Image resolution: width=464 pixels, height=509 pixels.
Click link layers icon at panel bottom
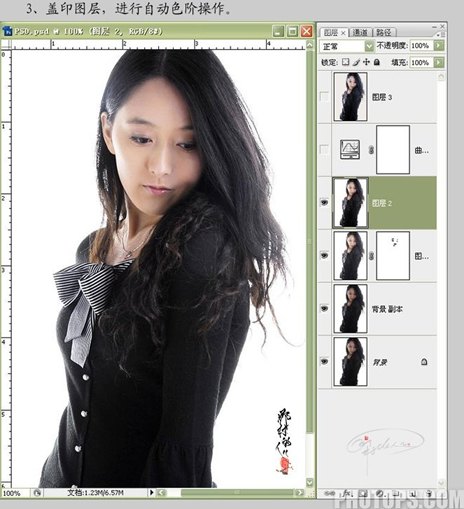click(330, 493)
